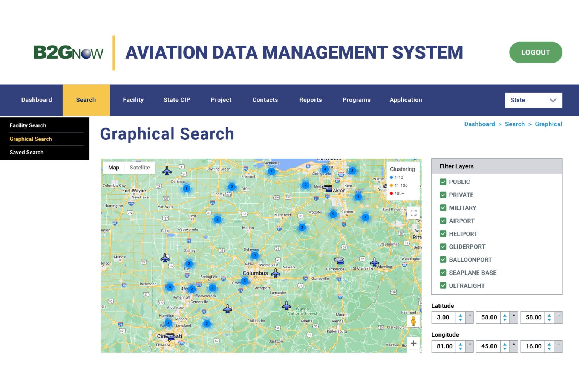Open the State dropdown
This screenshot has height=392, width=579.
(x=533, y=100)
